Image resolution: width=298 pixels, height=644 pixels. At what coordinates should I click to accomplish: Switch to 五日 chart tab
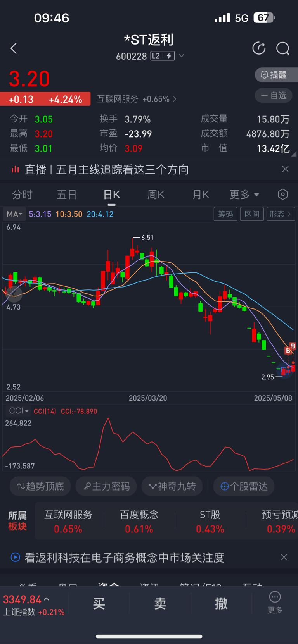point(67,195)
